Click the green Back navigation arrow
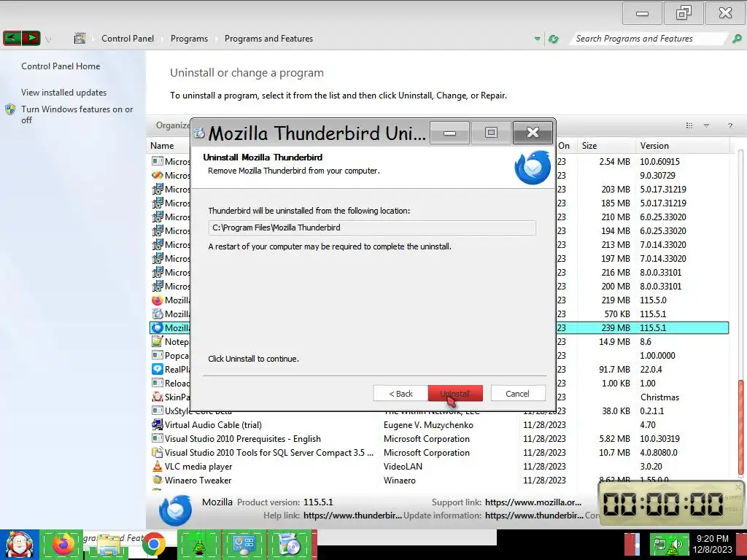747x560 pixels. coord(12,38)
